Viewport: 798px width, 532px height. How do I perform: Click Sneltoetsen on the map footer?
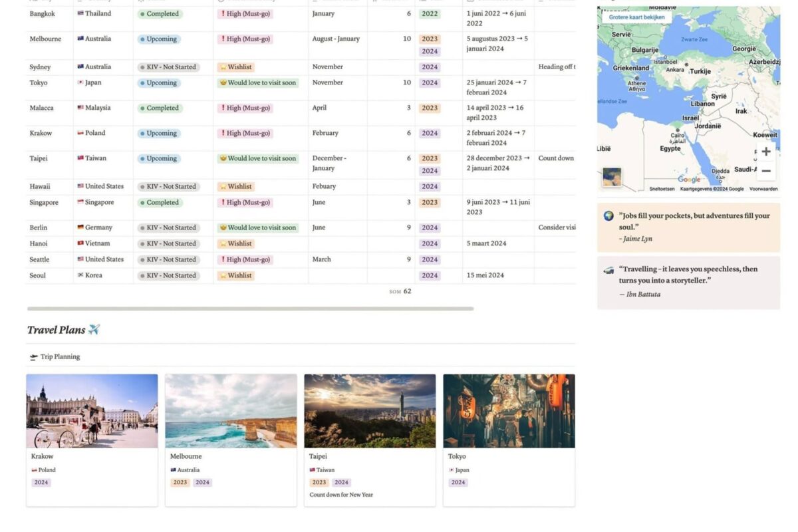point(661,189)
